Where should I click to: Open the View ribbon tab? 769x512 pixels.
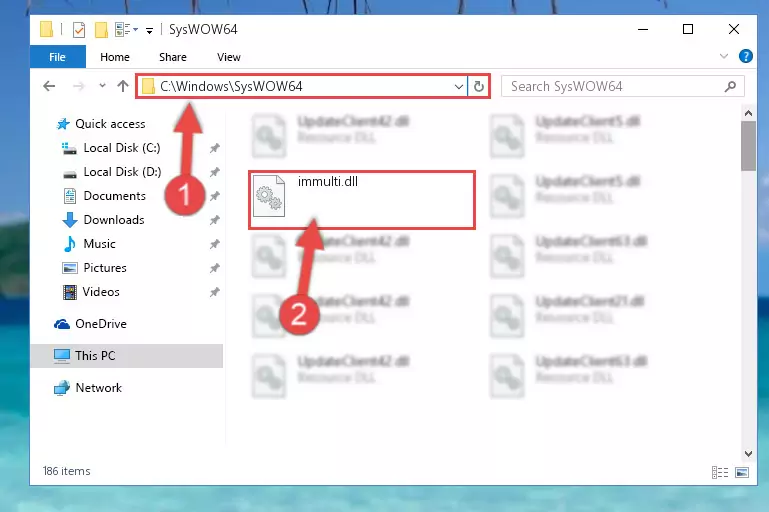click(229, 57)
